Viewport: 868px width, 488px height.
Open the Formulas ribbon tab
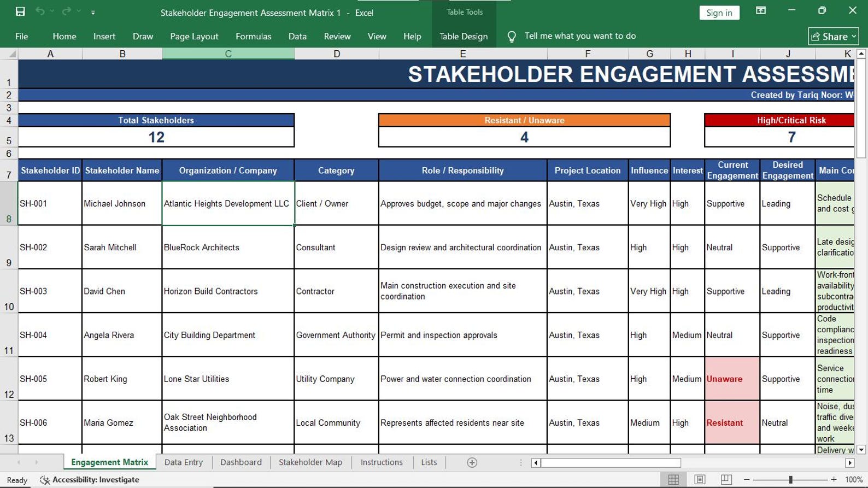[253, 37]
